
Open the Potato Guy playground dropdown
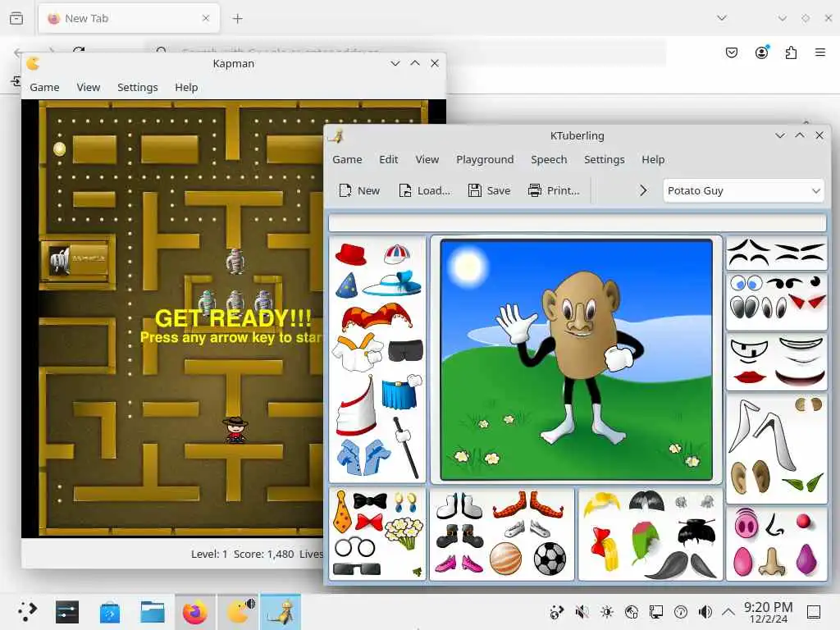743,190
